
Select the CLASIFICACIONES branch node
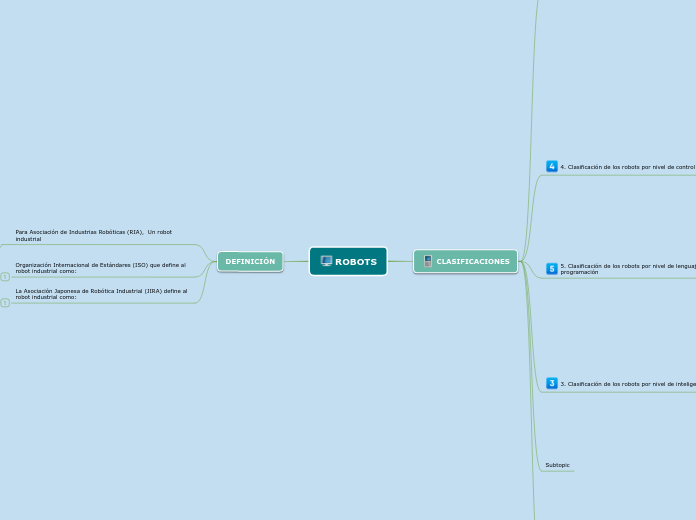coord(465,261)
